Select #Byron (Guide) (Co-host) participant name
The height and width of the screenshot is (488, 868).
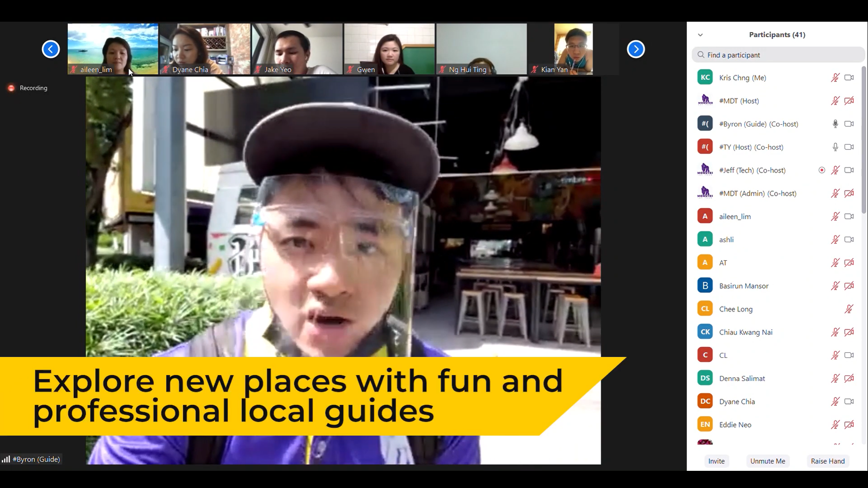click(759, 124)
